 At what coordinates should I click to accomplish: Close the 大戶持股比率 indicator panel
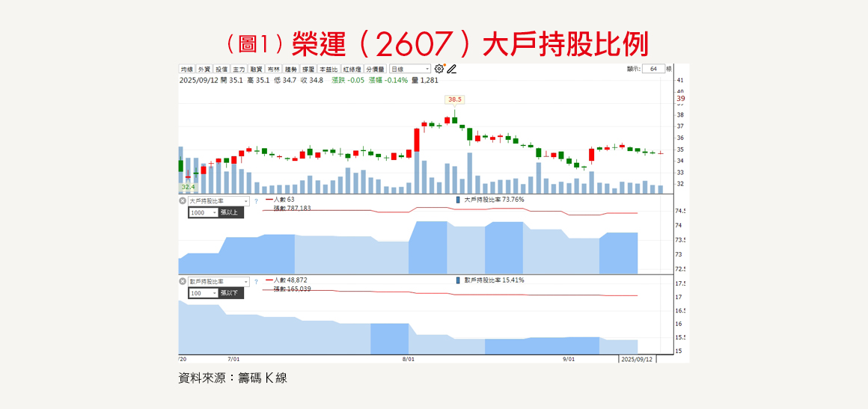pos(183,201)
